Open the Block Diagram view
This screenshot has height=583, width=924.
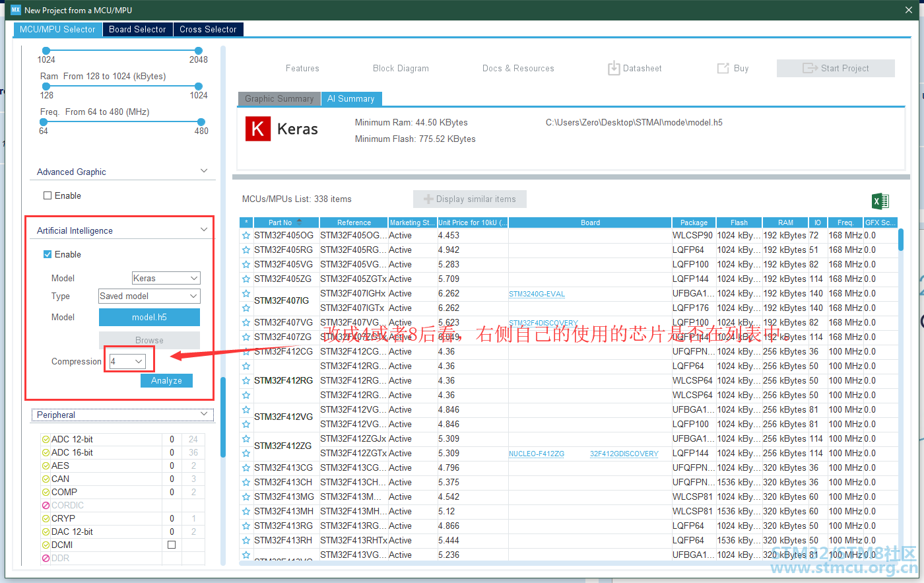point(401,69)
